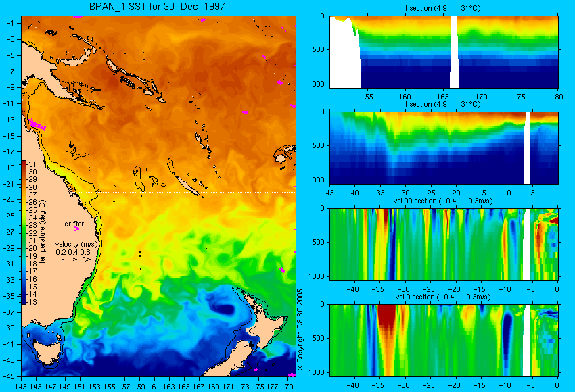Click longitude tick 151 on the map axis

coord(80,386)
